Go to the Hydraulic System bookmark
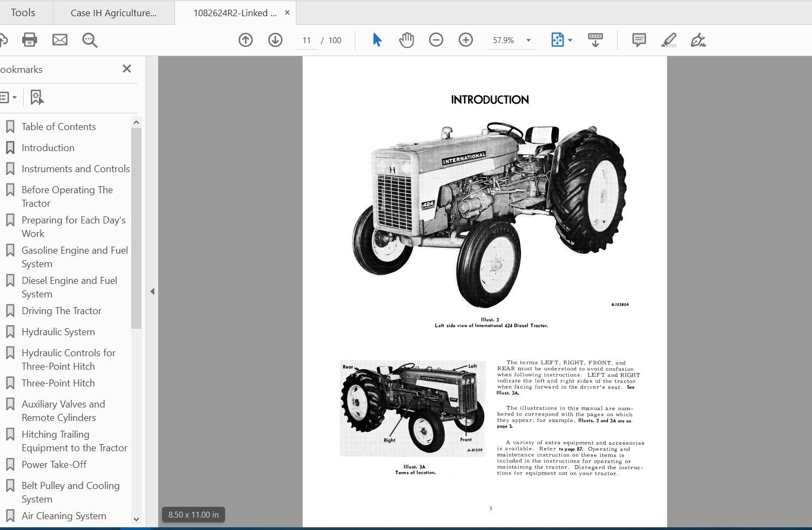 (58, 331)
